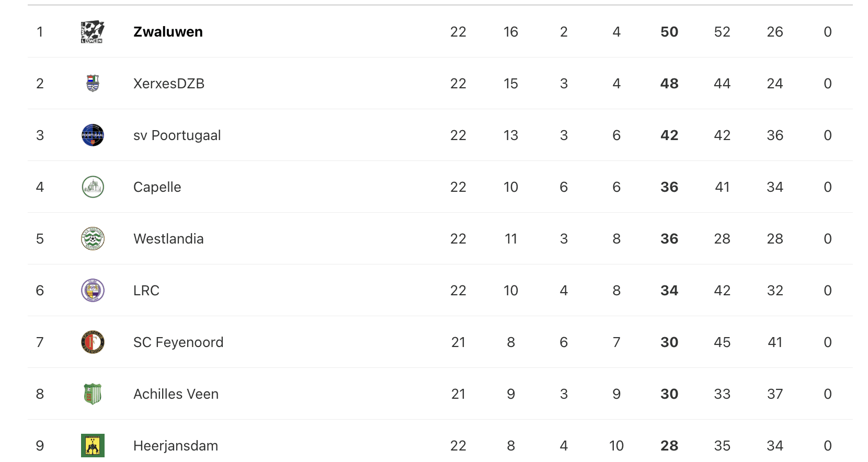Screen dimensions: 868x462
Task: Open the LRC team link
Action: 146,291
